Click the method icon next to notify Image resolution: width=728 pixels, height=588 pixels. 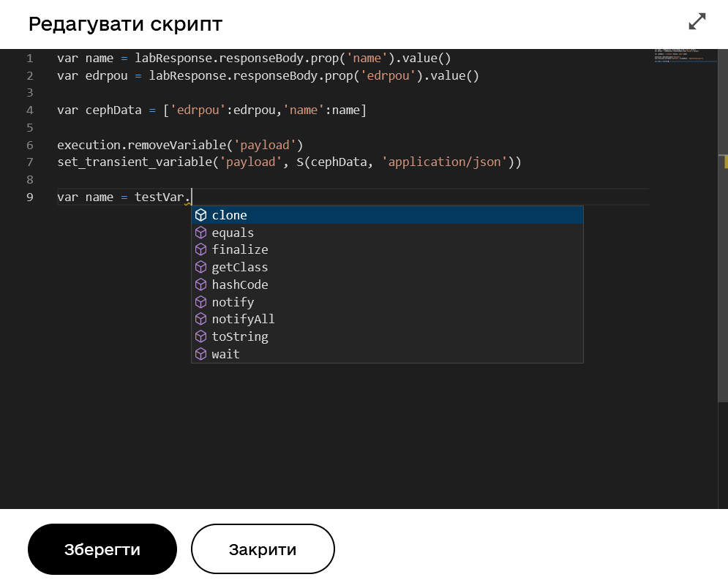[x=200, y=302]
